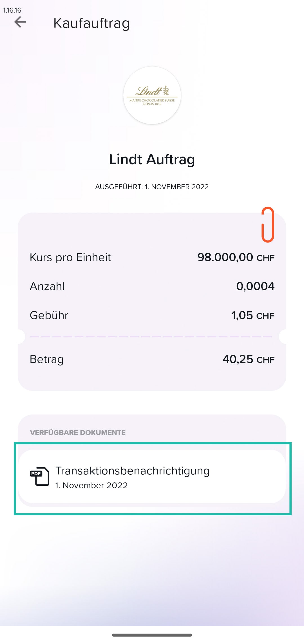This screenshot has width=304, height=644.
Task: Click the version number 1.16.16
Action: click(12, 10)
